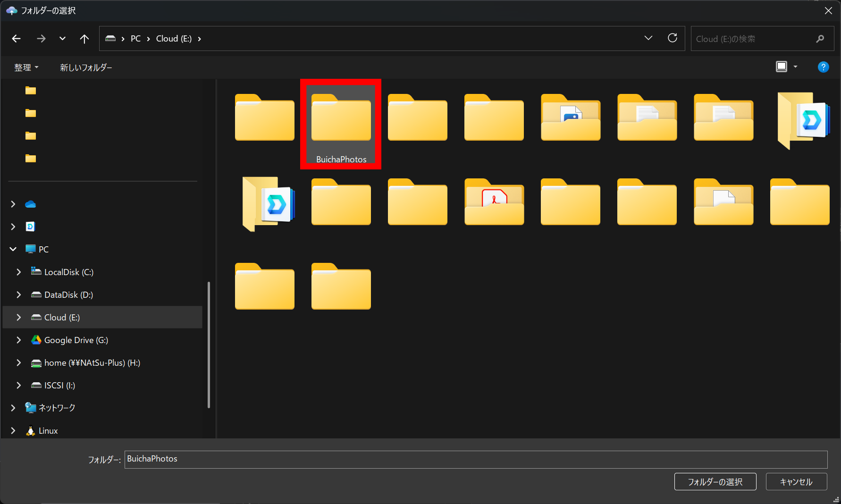Open the recent locations dropdown
Image resolution: width=841 pixels, height=504 pixels.
tap(62, 39)
